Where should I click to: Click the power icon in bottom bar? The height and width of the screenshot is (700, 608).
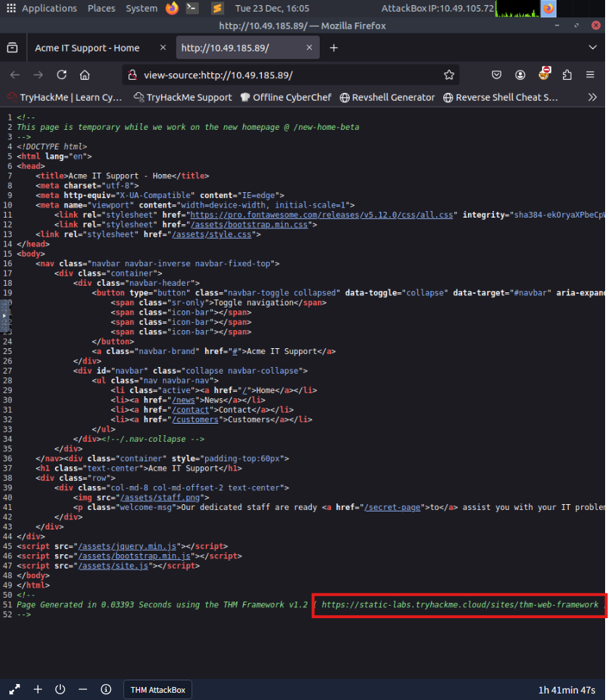[x=60, y=689]
